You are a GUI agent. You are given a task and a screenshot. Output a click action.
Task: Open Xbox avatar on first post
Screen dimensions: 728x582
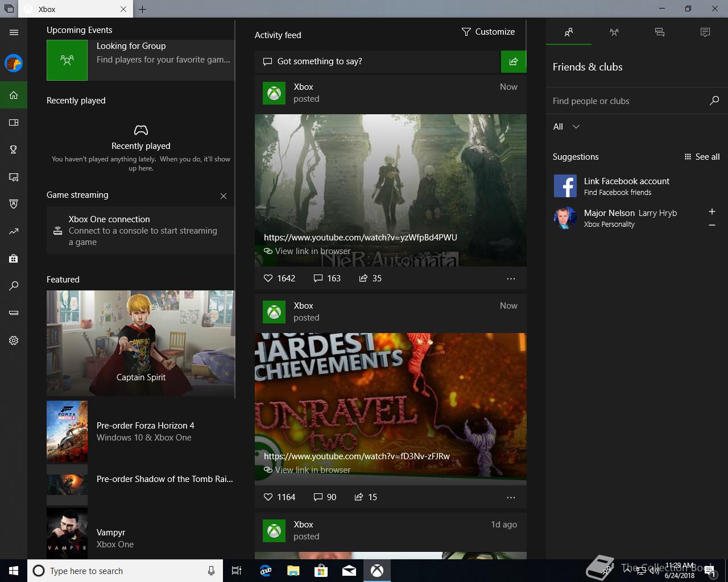click(x=274, y=93)
